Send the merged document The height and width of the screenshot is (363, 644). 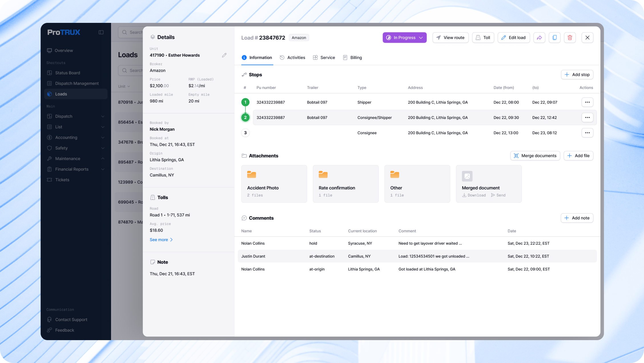tap(498, 195)
